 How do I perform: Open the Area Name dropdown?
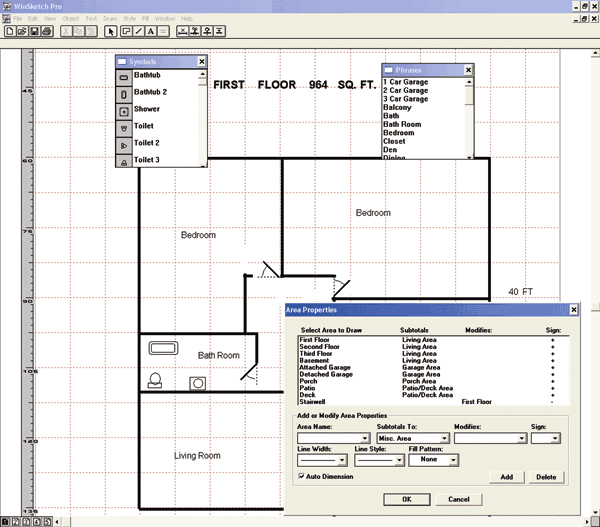[365, 438]
